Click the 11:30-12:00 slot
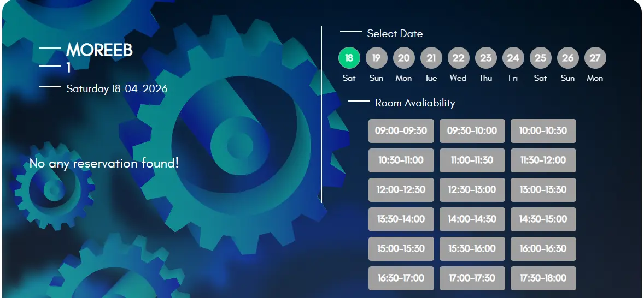This screenshot has height=298, width=644. (x=543, y=160)
